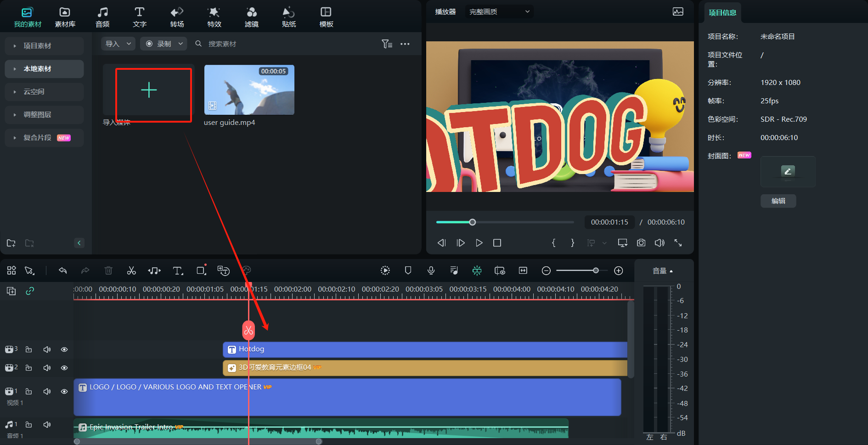Open the filter and sort icon in media panel
868x445 pixels.
tap(387, 44)
